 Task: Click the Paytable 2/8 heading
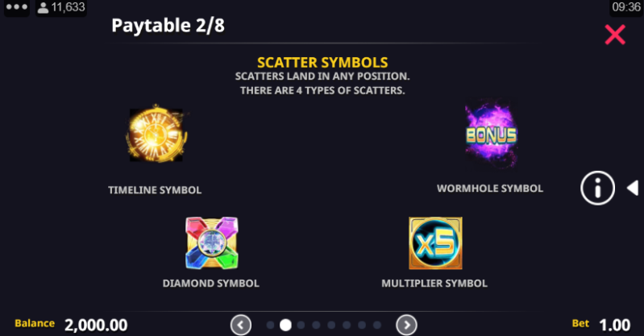[x=168, y=26]
